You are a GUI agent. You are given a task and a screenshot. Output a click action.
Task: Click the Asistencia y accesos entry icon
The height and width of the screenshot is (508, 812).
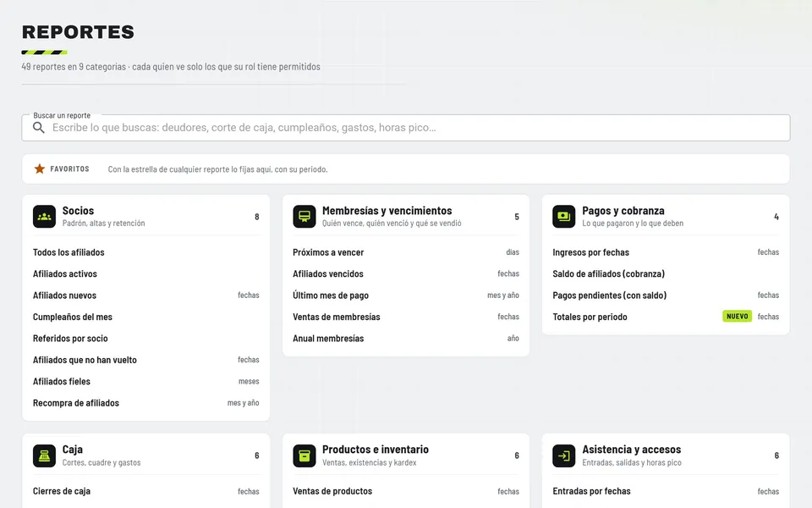pos(564,456)
